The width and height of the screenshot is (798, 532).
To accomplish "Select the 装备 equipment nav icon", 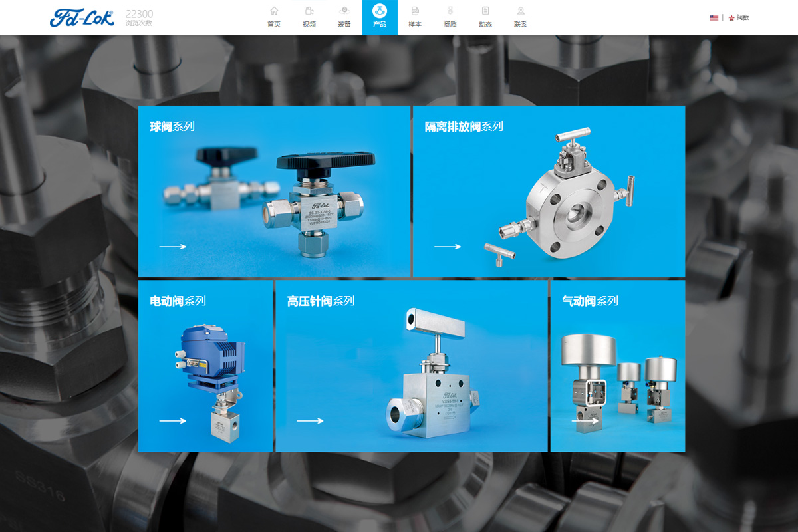I will click(344, 11).
